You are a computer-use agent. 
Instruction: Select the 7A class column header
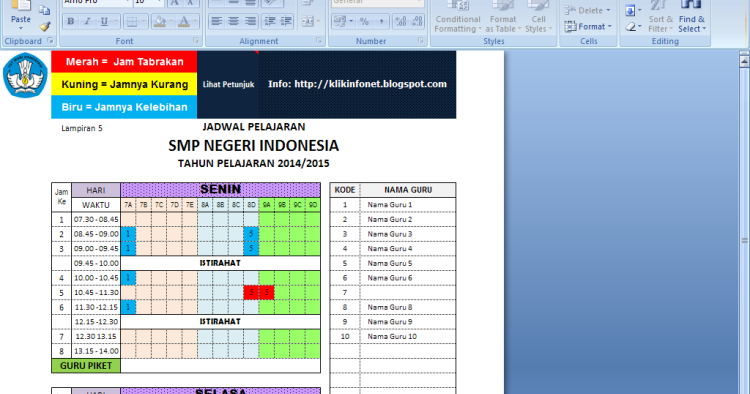point(128,205)
